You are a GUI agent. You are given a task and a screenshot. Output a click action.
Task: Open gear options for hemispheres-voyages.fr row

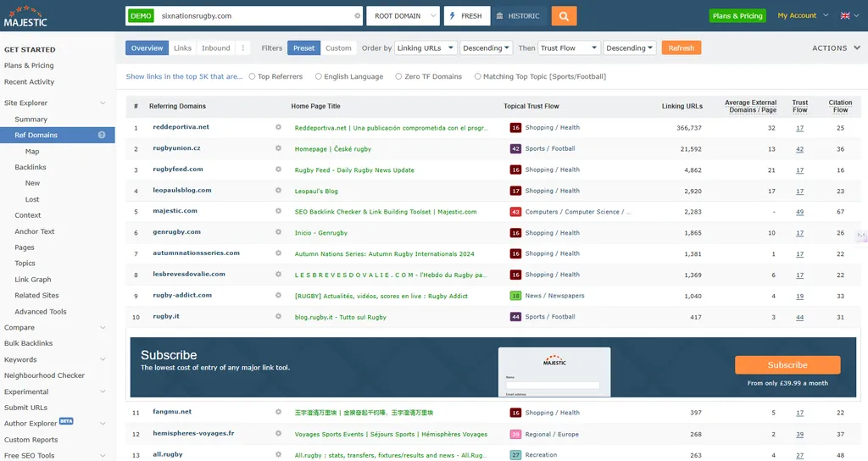(x=278, y=433)
